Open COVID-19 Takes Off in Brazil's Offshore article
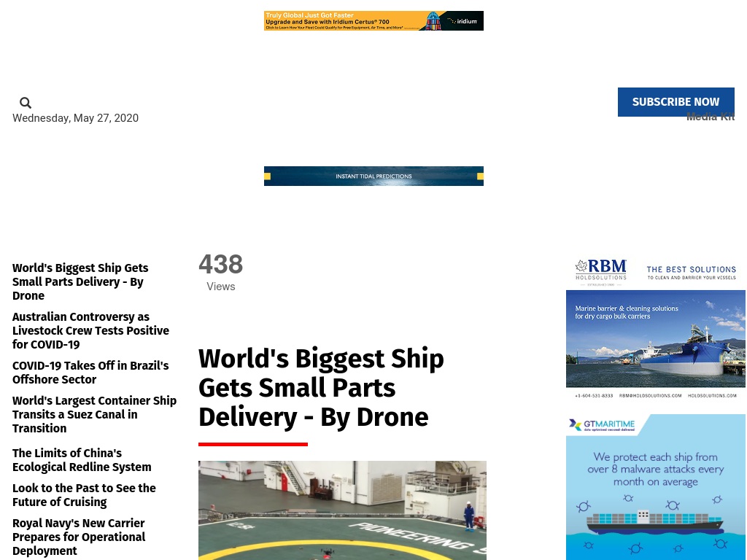Viewport: 747px width, 560px height. [90, 373]
